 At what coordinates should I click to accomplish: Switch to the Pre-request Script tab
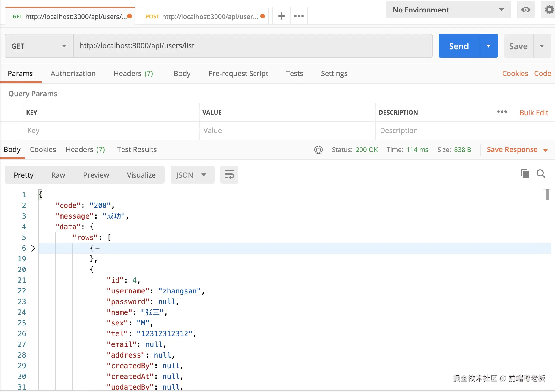tap(238, 74)
